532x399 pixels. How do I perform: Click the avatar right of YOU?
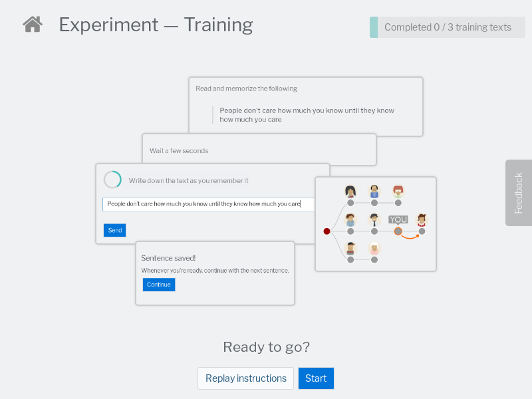(422, 220)
